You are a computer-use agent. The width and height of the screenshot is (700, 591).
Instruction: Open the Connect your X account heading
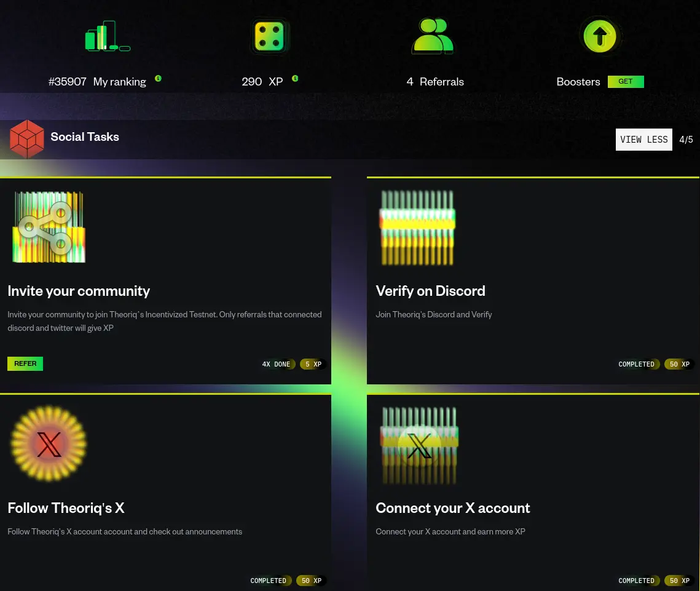tap(453, 509)
